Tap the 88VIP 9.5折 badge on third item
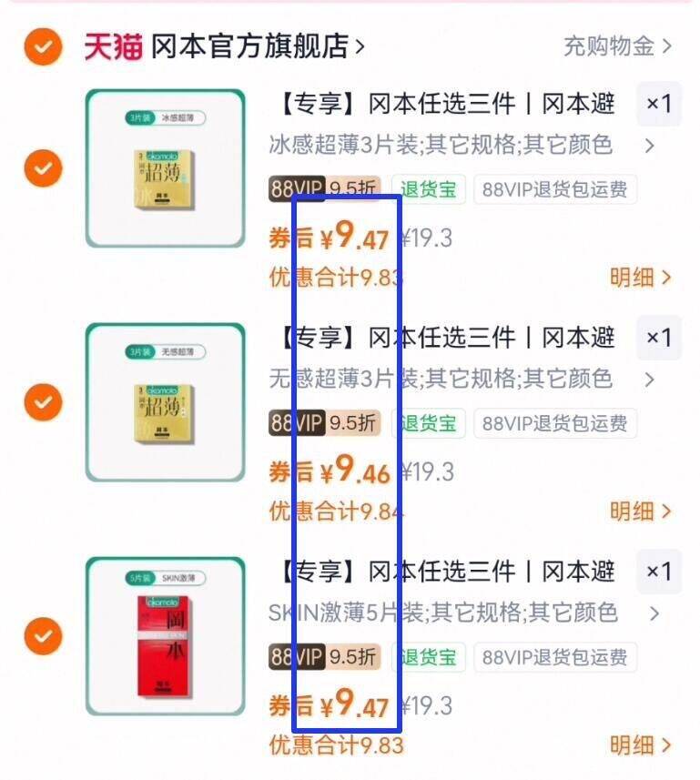The height and width of the screenshot is (780, 700). [324, 657]
